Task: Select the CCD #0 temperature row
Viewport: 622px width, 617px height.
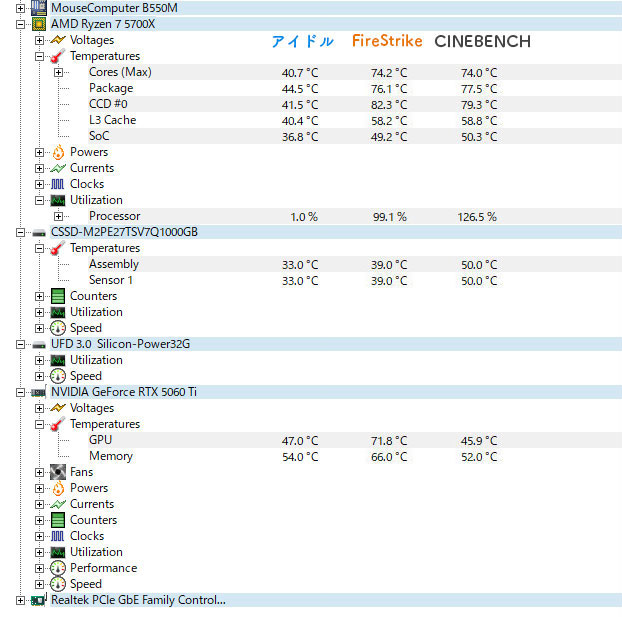Action: point(355,104)
